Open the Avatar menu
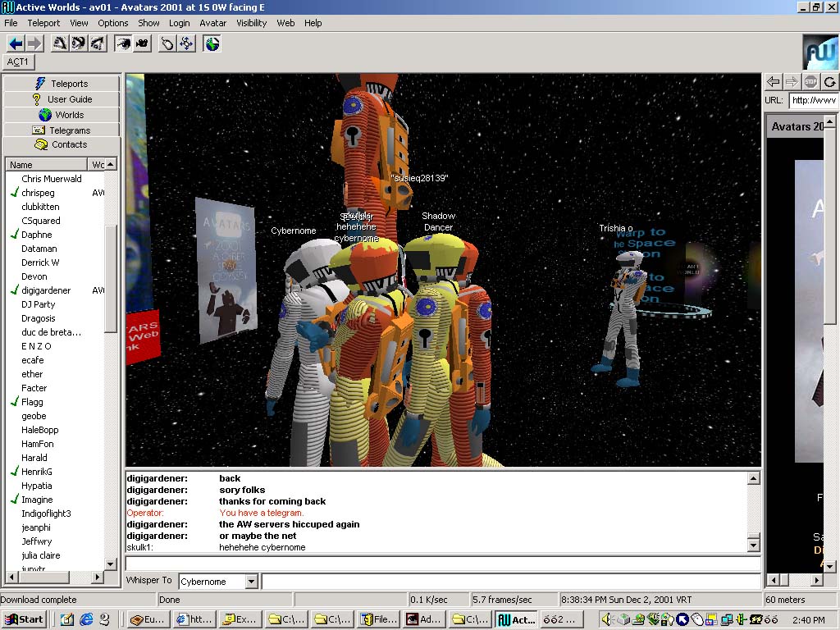This screenshot has width=840, height=630. [x=213, y=23]
